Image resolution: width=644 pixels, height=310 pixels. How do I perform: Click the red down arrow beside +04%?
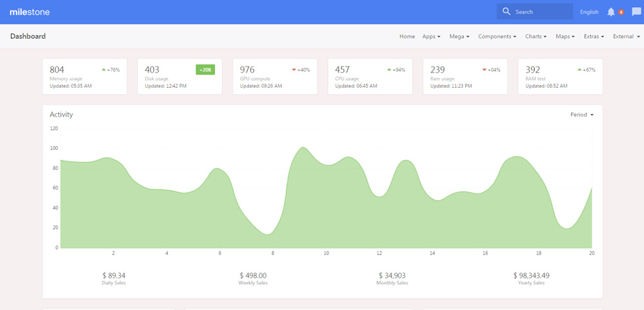click(x=484, y=70)
